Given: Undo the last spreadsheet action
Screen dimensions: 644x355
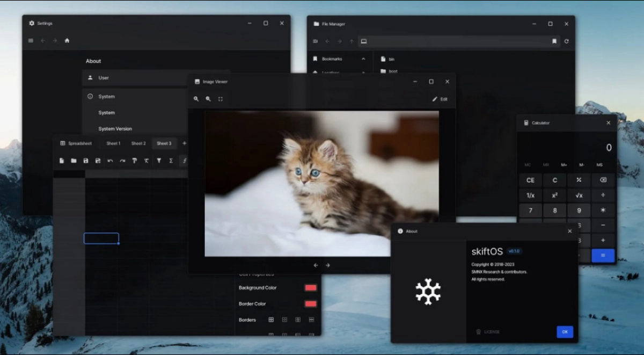Looking at the screenshot, I should (110, 160).
